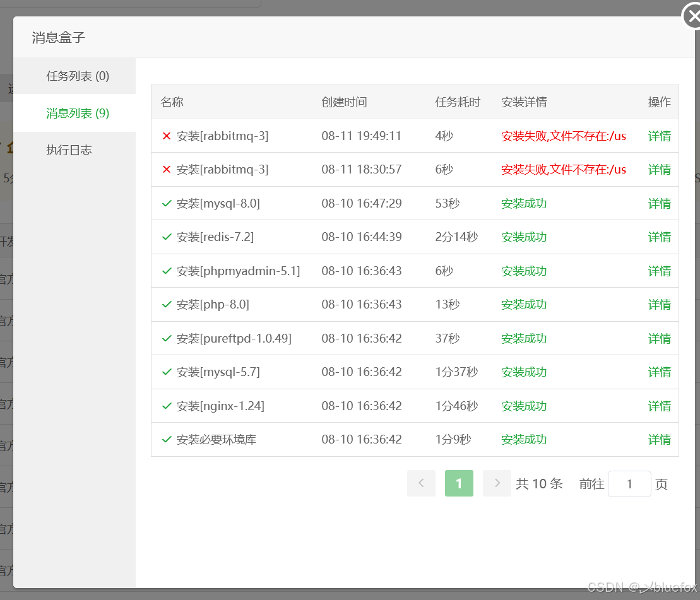
Task: Go to next page with right chevron
Action: point(497,483)
